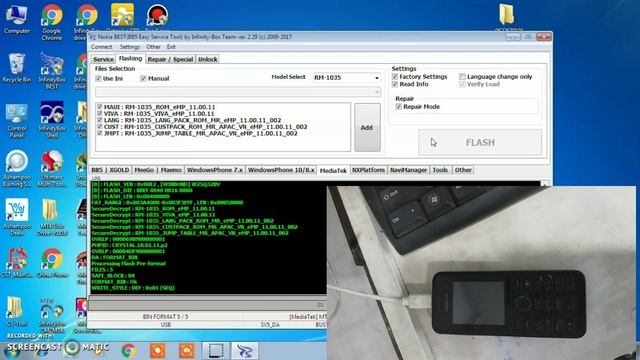This screenshot has width=640, height=360.
Task: Click the 'BIN FORMAT 5 / 5' status text
Action: click(x=166, y=316)
